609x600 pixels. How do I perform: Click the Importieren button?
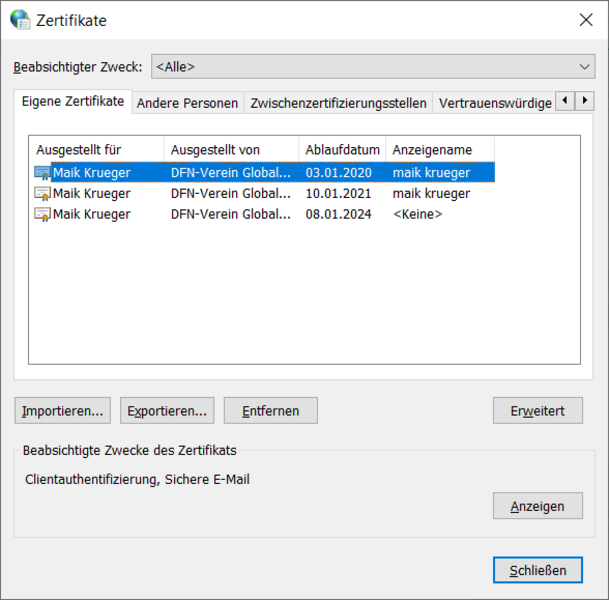click(63, 410)
